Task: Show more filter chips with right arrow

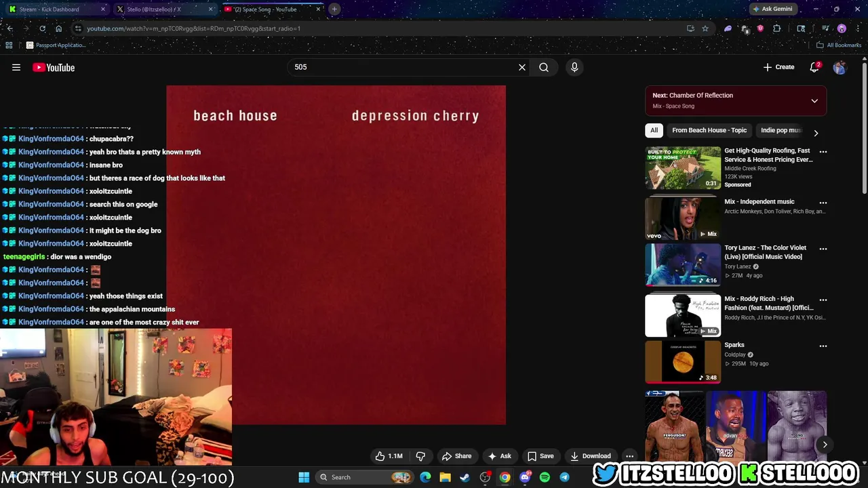Action: 816,133
